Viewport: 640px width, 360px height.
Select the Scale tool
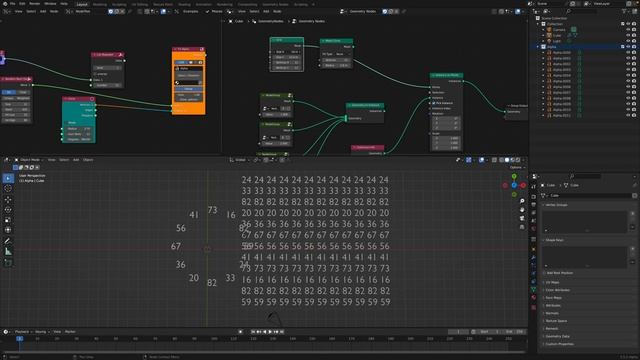[8, 220]
